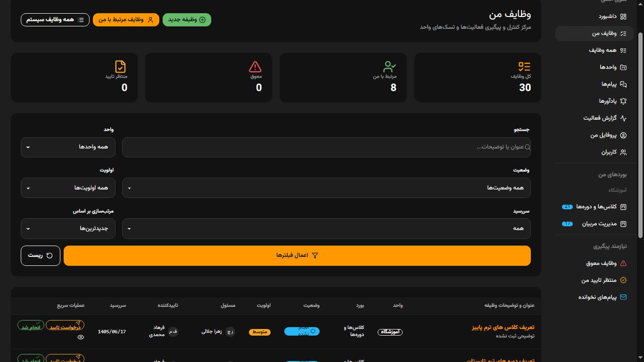Click the پیام‌های نخوانده envelope icon

623,297
